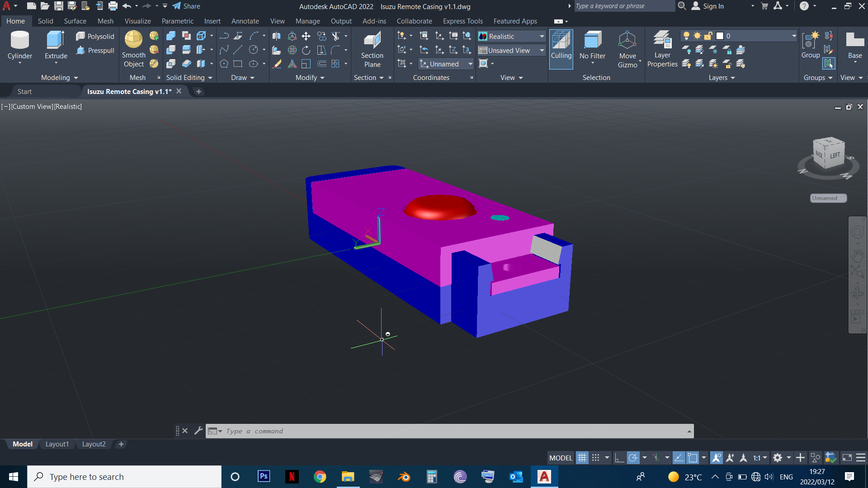Open the layer 0 dropdown list
The width and height of the screenshot is (868, 488).
[x=739, y=36]
